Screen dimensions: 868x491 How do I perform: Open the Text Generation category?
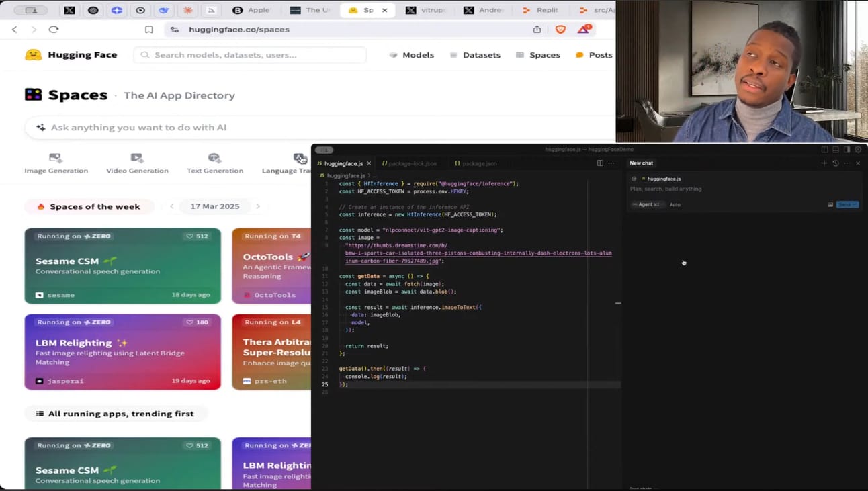(215, 163)
